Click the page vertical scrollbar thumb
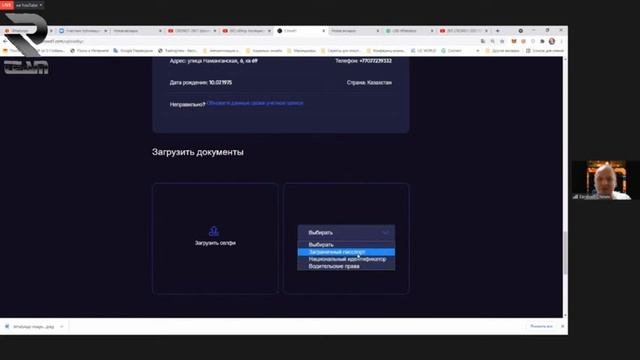 565,253
